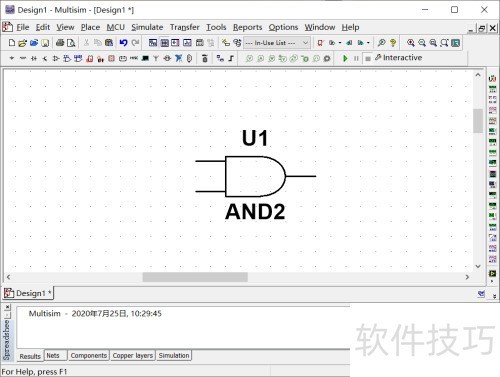Place a CMOS component
Viewport: 500px width, 377px height.
coord(78,58)
